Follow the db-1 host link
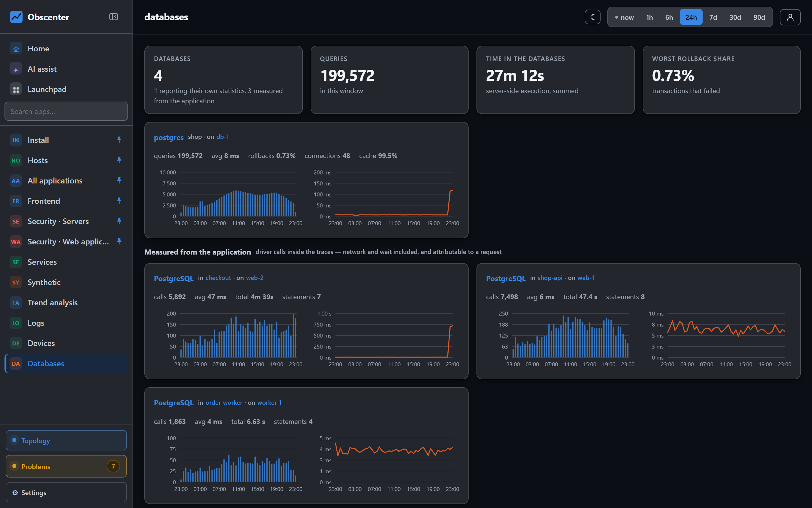812x508 pixels. point(222,137)
